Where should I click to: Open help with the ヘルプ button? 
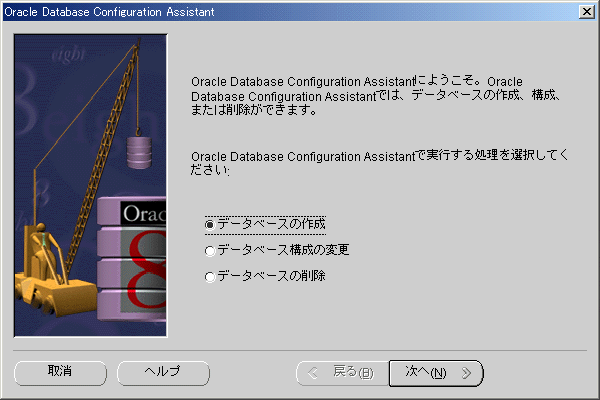(x=163, y=372)
